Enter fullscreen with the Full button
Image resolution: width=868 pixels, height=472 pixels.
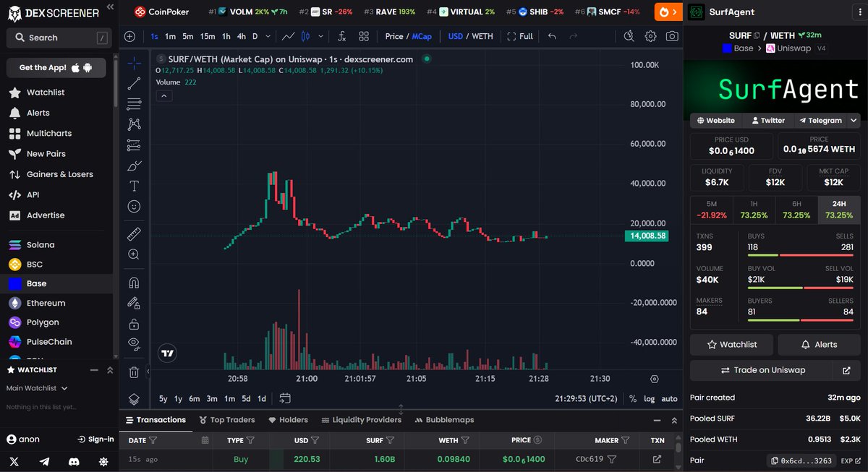(520, 36)
